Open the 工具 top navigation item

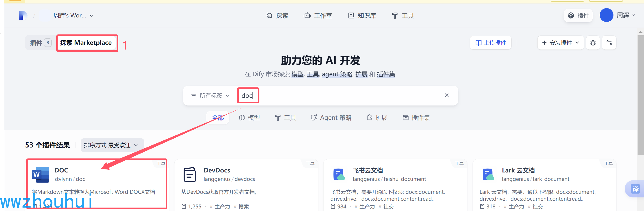pos(403,16)
